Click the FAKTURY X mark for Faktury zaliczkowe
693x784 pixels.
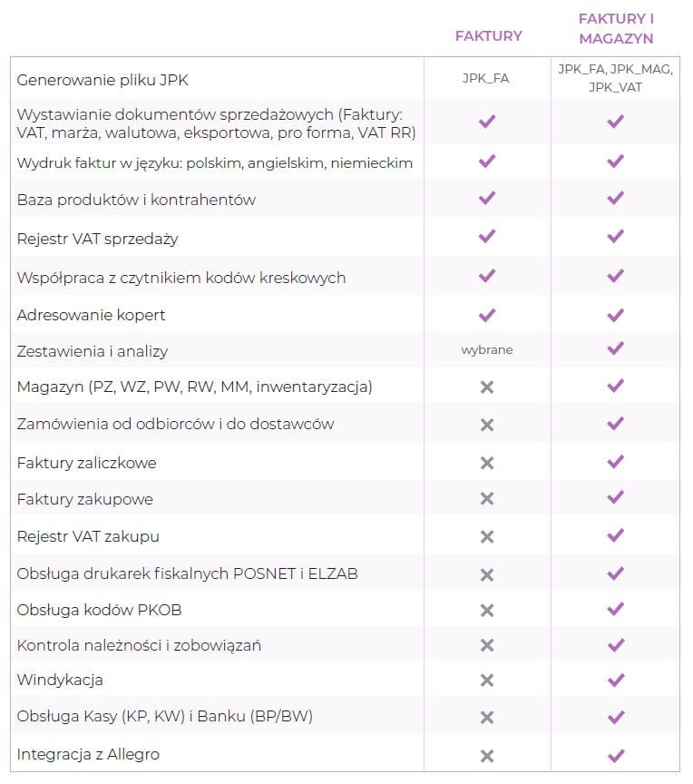[487, 463]
